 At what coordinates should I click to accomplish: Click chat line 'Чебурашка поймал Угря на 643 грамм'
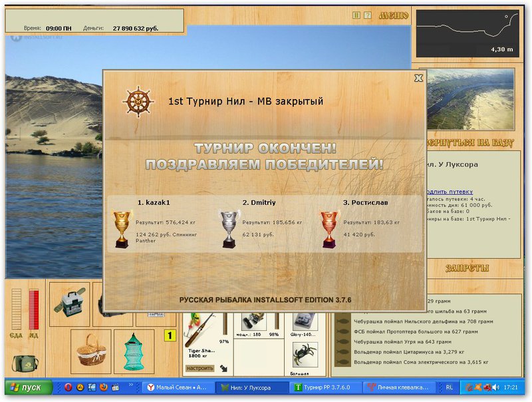pos(402,341)
